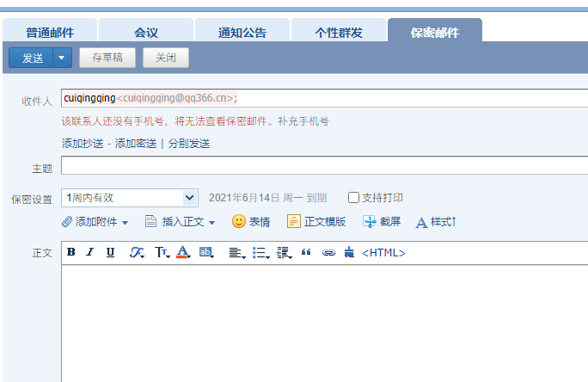The image size is (588, 382).
Task: Click inside the 正文 message body area
Action: coord(325,323)
